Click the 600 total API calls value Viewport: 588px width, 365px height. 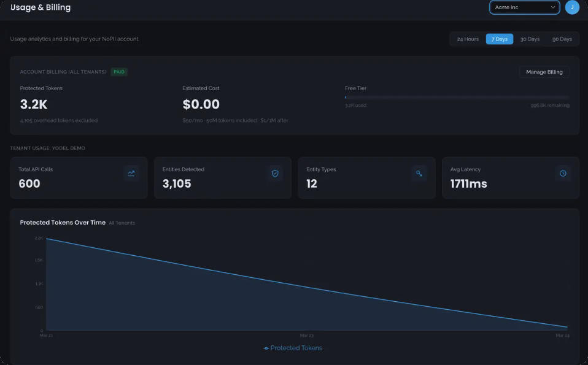coord(29,183)
